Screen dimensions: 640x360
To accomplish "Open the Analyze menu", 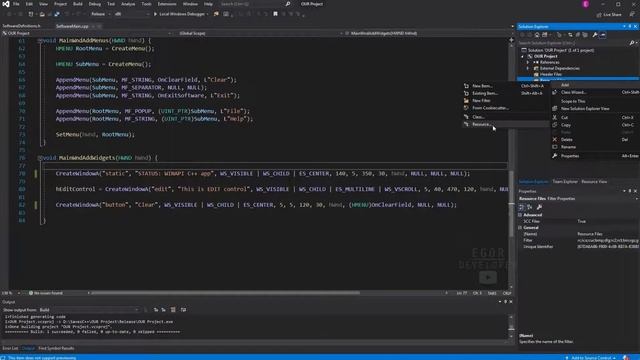I will (128, 4).
